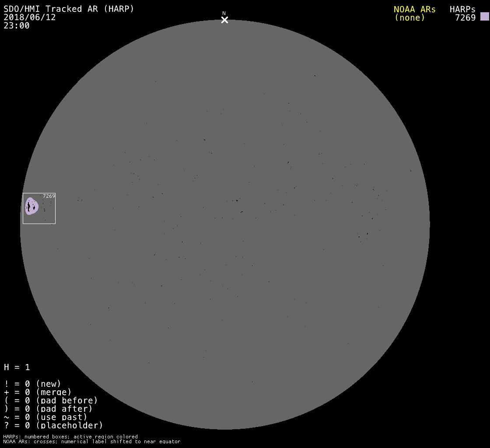Viewport: 490px width, 448px height.
Task: Click the NOAA ARs crosses footer note
Action: [x=91, y=441]
